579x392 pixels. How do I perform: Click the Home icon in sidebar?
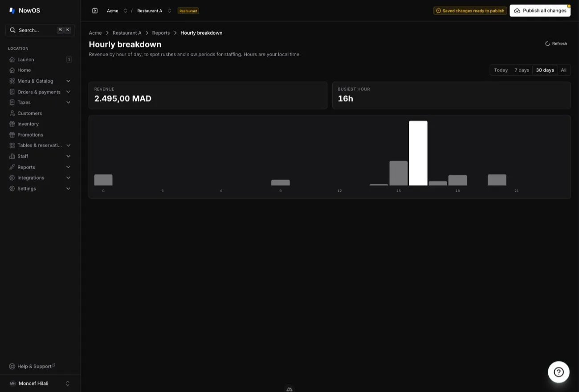pyautogui.click(x=12, y=70)
